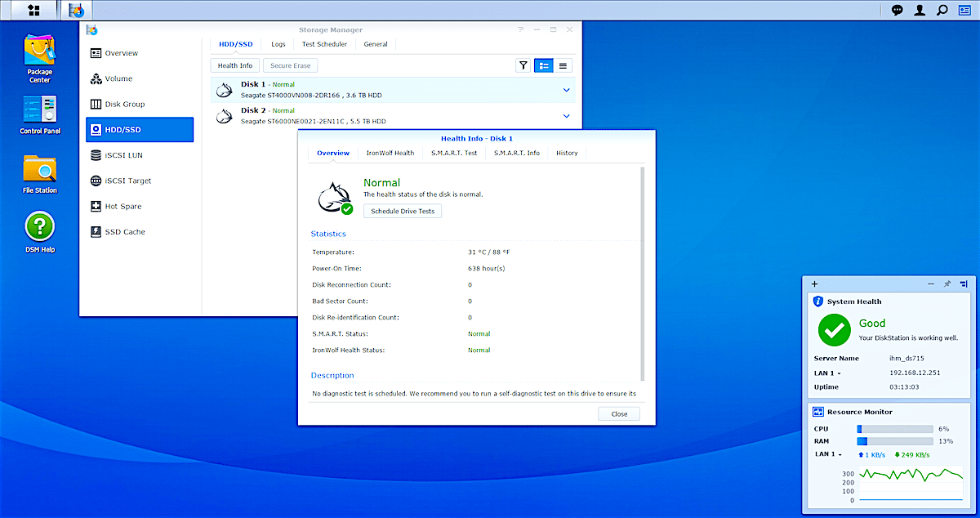Click Schedule Drive Tests button
This screenshot has height=518, width=980.
403,211
